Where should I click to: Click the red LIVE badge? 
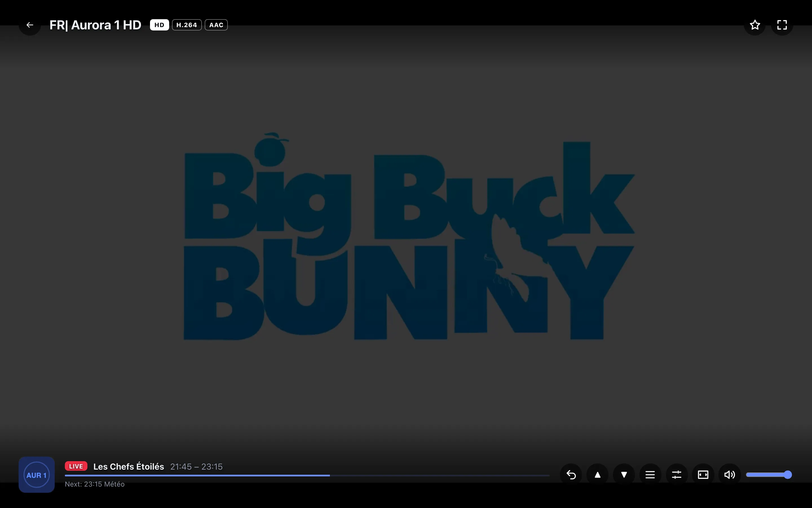pos(76,466)
